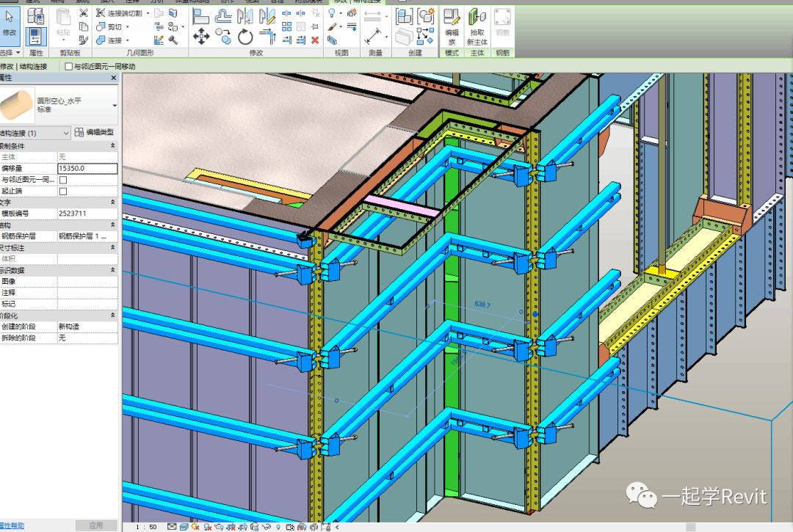Viewport: 793px width, 532px height.
Task: Select the Copy tool with circles icon
Action: point(223,37)
